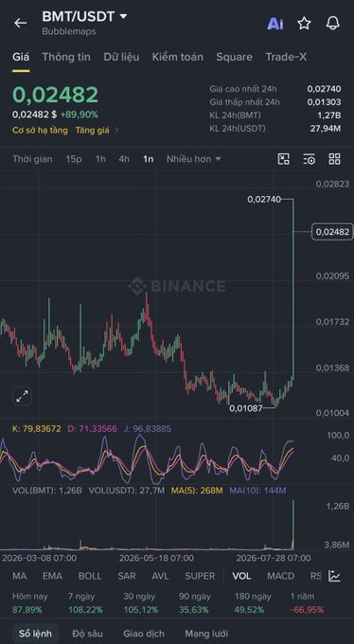The height and width of the screenshot is (644, 354).
Task: Click the +89,90% change figure
Action: [x=80, y=115]
